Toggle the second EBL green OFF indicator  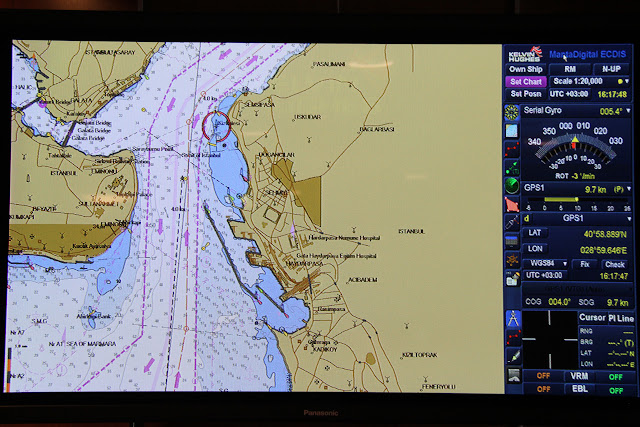pyautogui.click(x=616, y=390)
